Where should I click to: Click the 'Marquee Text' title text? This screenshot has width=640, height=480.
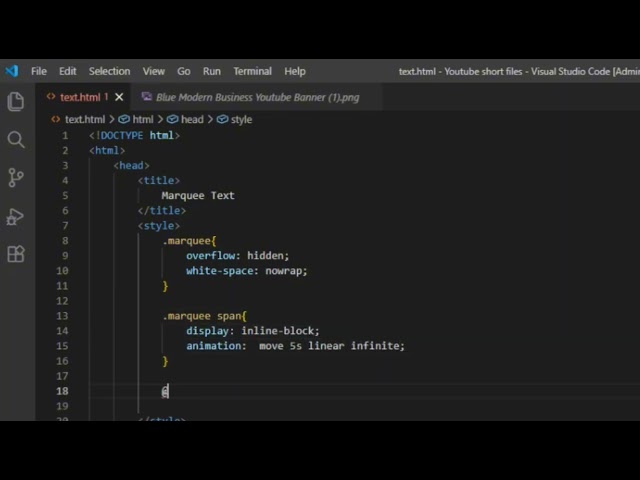pos(198,196)
